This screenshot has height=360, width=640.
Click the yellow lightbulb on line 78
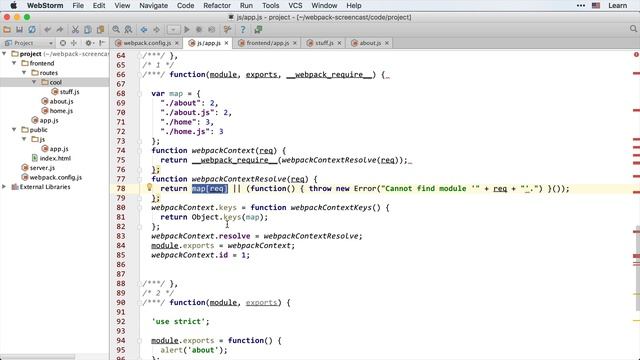coord(149,187)
